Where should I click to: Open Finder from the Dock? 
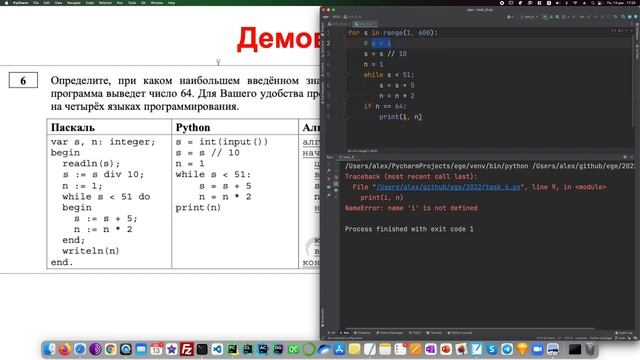click(x=49, y=349)
